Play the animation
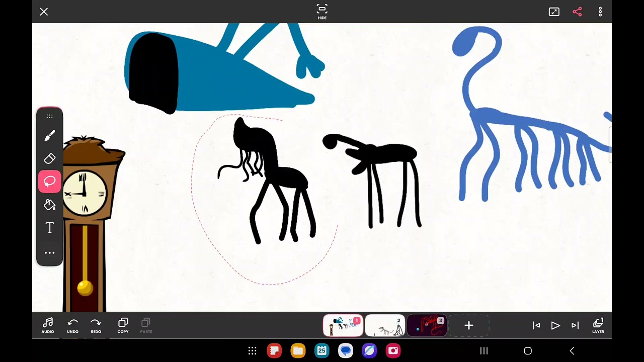644x362 pixels. click(555, 325)
